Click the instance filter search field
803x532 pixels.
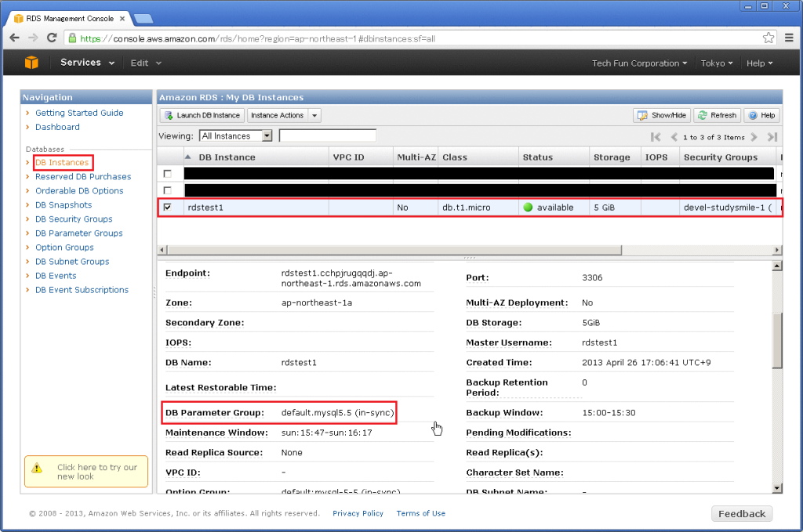[328, 136]
